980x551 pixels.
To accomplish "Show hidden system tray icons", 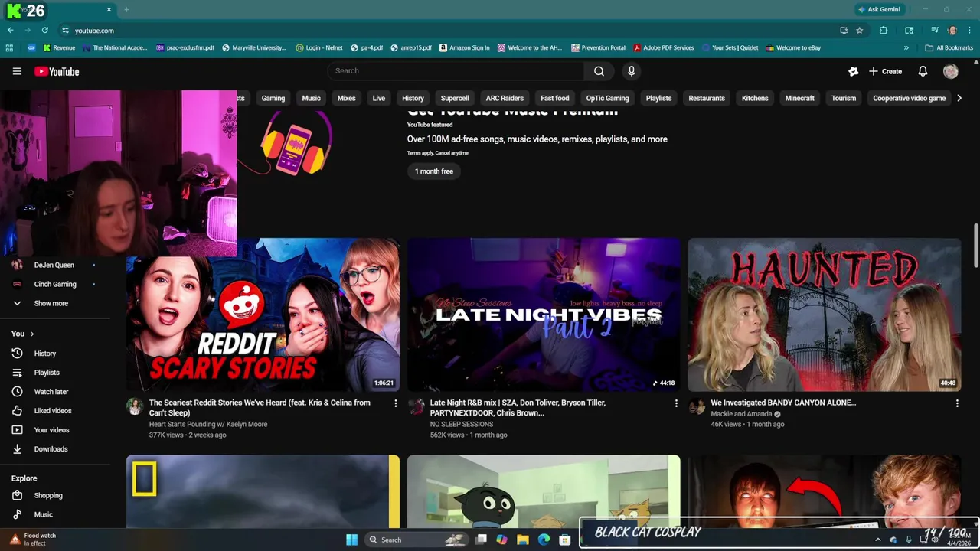I will (877, 540).
